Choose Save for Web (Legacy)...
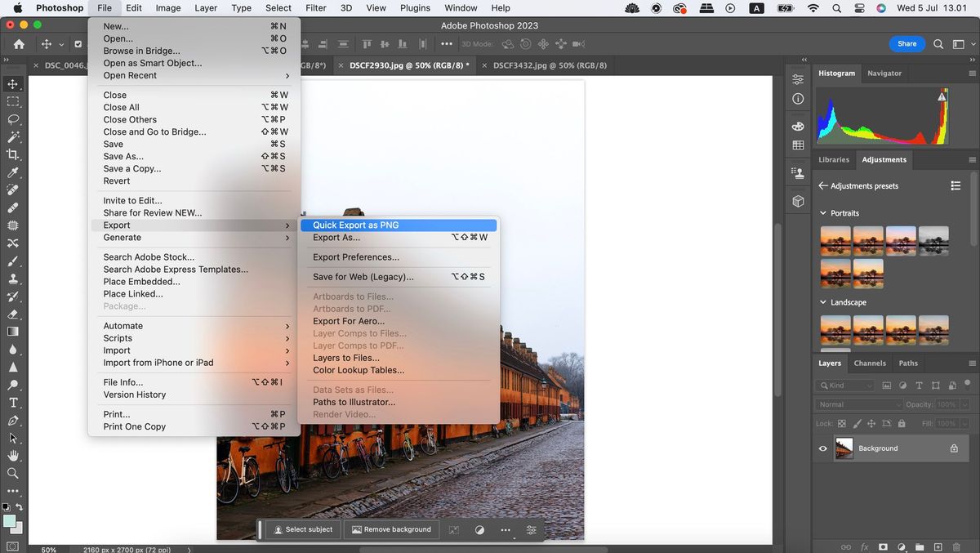 click(399, 277)
